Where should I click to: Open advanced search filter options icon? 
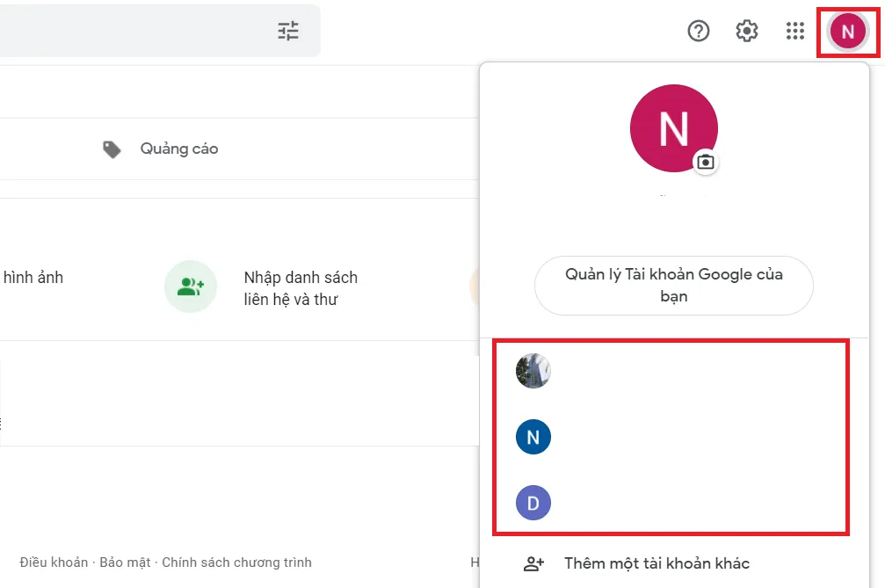(287, 30)
